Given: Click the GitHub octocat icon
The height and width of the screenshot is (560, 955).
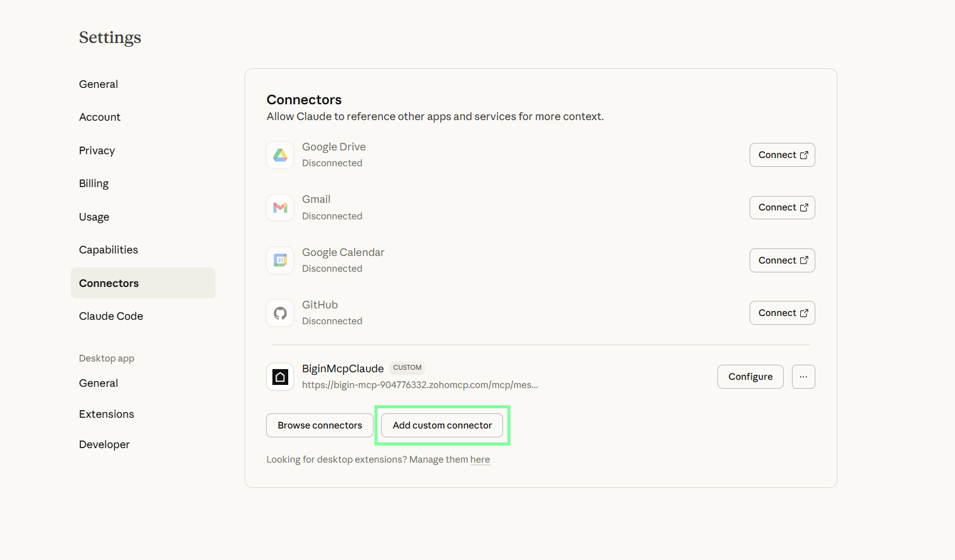Looking at the screenshot, I should pos(280,313).
